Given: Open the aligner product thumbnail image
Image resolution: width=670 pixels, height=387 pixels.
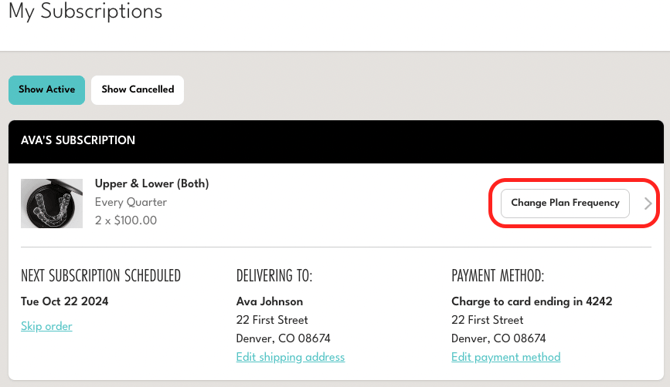Looking at the screenshot, I should (52, 203).
